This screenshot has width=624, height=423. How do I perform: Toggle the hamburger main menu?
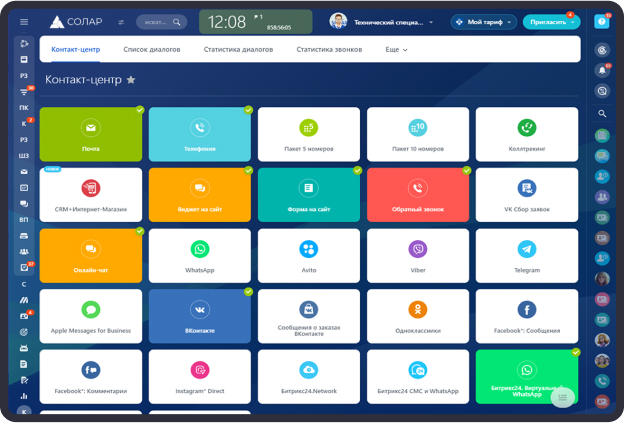coord(24,22)
